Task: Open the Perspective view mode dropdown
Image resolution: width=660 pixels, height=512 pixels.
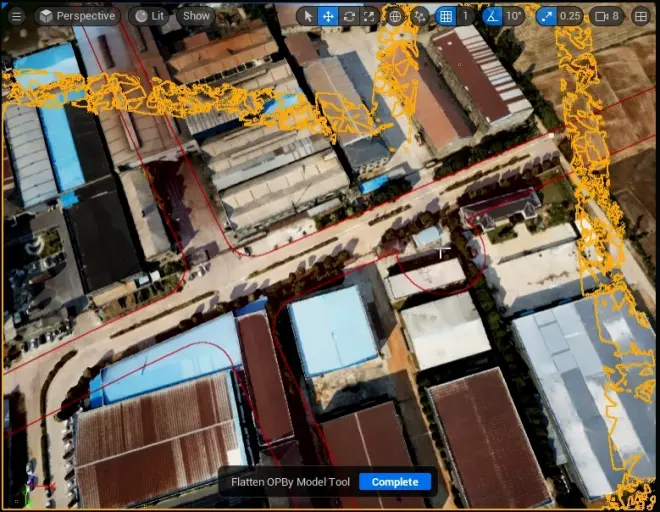Action: 77,16
